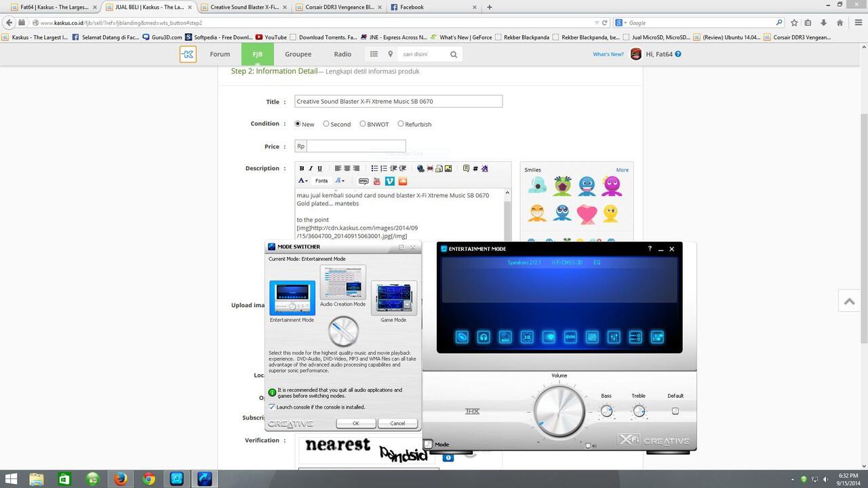Click OK in Mode Switcher
The image size is (868, 488).
tap(356, 423)
